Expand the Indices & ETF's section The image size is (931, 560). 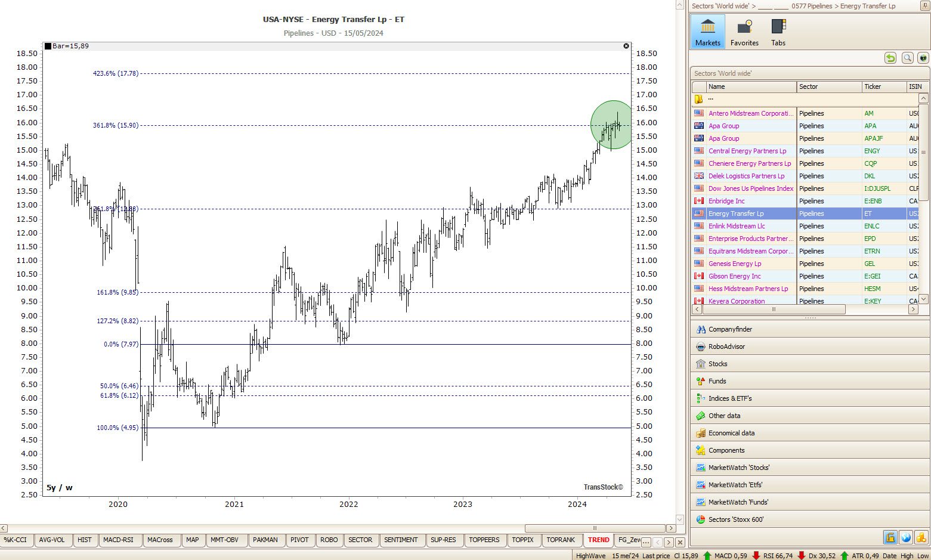pos(730,398)
